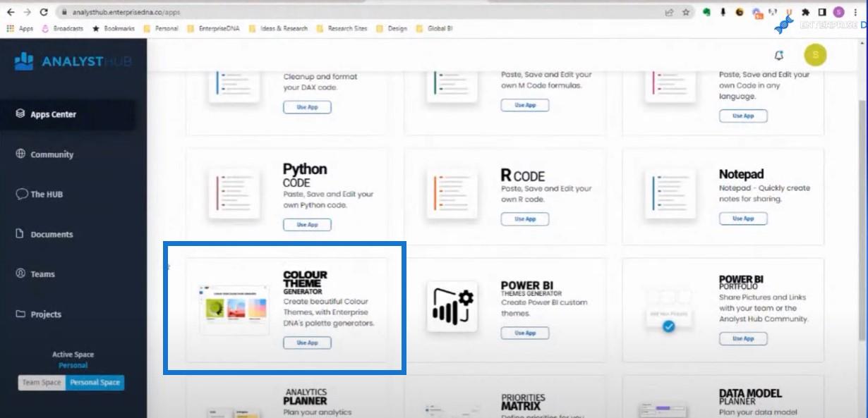Open Broadcasts bookmark
Viewport: 868px width, 418px height.
coord(62,29)
